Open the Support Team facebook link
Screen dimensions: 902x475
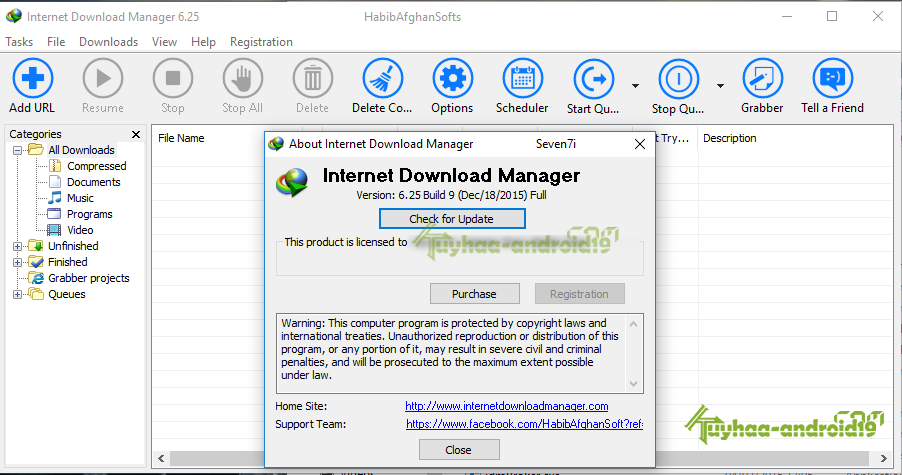pos(524,424)
